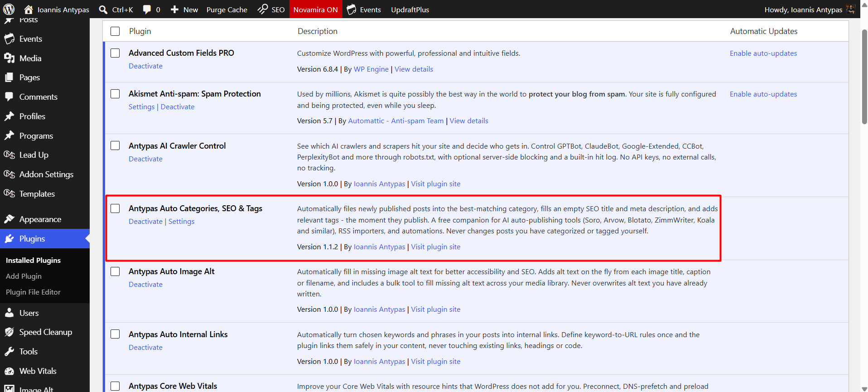This screenshot has height=392, width=868.
Task: Open the Howdy, Ioannis Antypas account menu
Action: coord(810,10)
